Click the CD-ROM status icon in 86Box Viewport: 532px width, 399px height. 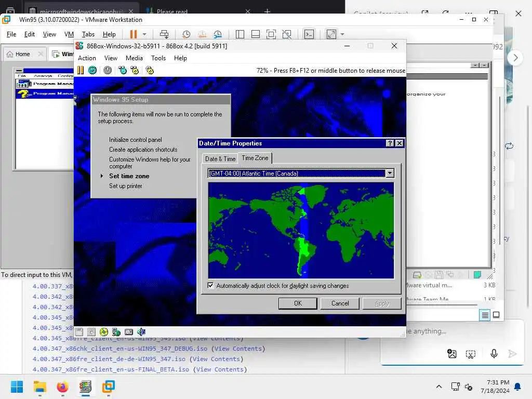coord(104,332)
